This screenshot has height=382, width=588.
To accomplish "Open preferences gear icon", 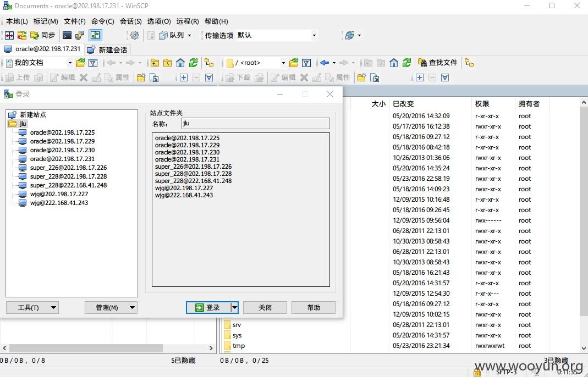I will pos(135,35).
